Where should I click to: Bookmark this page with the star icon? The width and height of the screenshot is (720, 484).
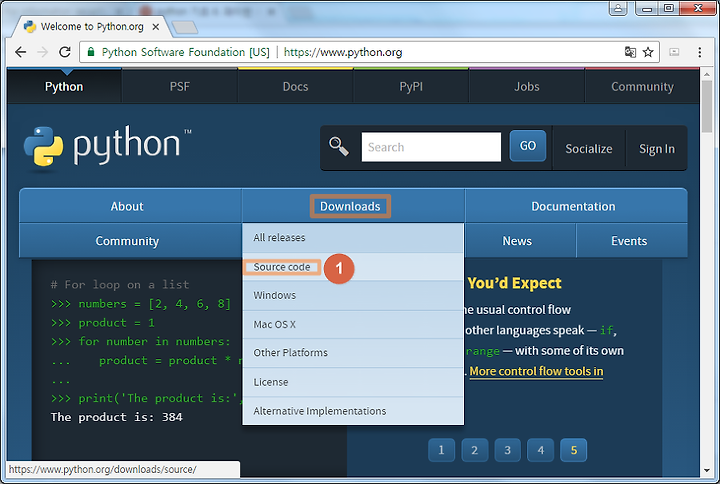coord(648,52)
